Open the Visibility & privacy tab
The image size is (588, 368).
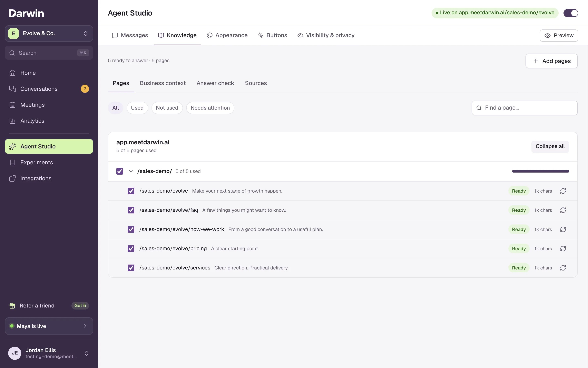[326, 35]
